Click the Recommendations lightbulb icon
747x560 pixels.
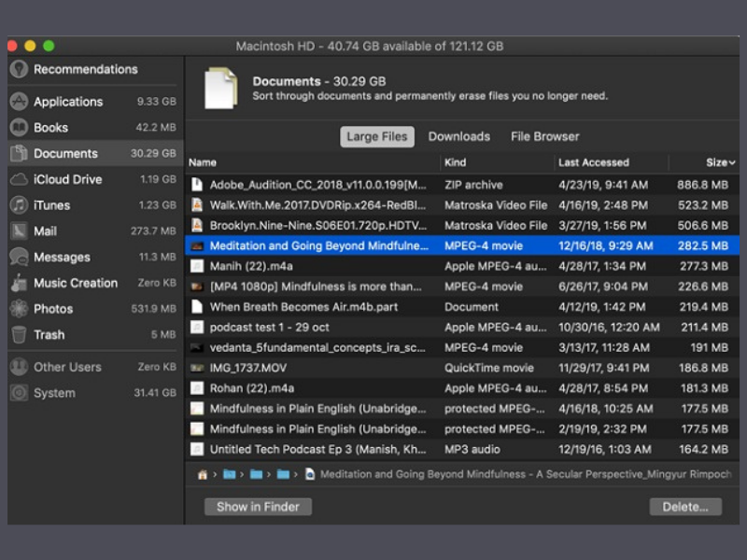[x=19, y=69]
